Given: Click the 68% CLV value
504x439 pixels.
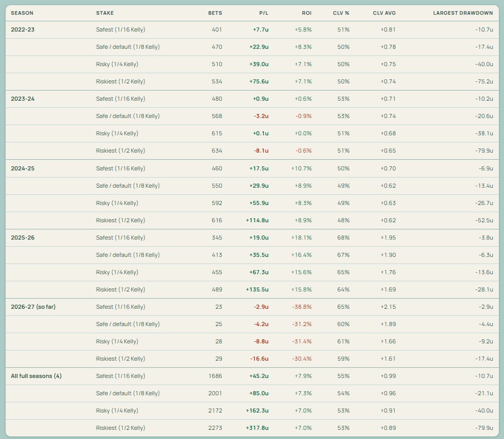Looking at the screenshot, I should pyautogui.click(x=343, y=238).
